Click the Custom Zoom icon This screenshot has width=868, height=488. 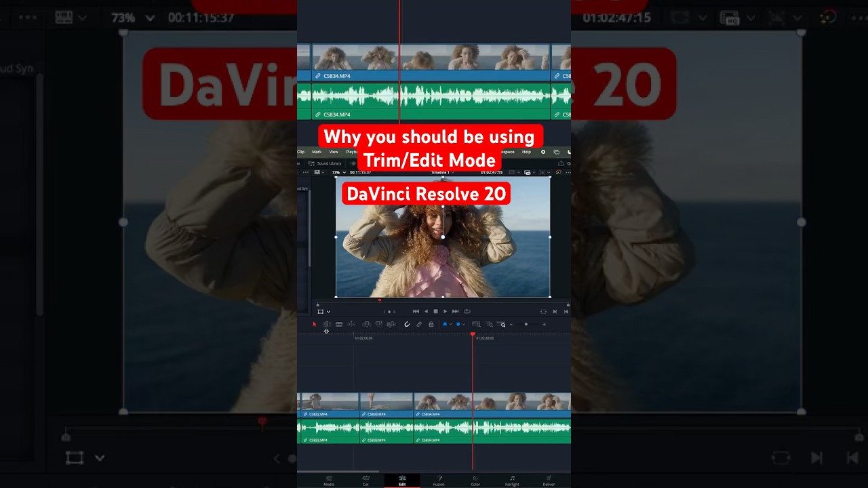coord(502,324)
